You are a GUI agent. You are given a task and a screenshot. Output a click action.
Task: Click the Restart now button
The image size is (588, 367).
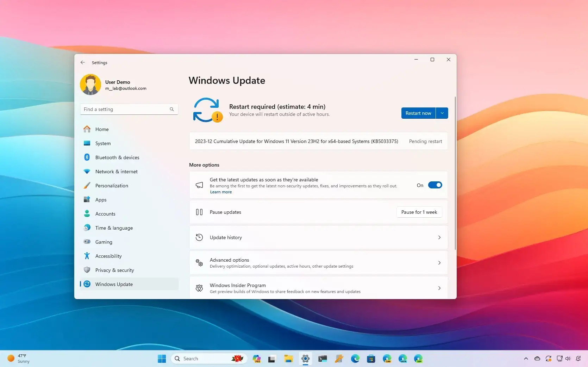click(418, 113)
